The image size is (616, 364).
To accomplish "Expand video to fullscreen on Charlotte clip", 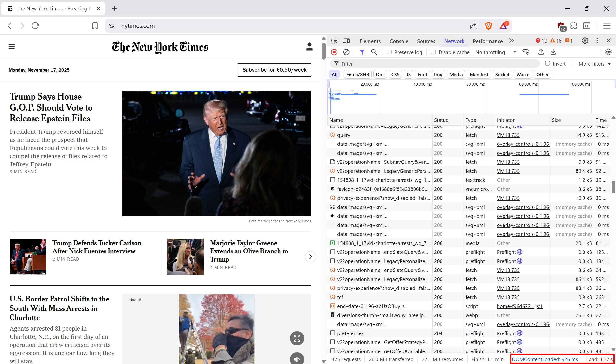I will [x=297, y=338].
